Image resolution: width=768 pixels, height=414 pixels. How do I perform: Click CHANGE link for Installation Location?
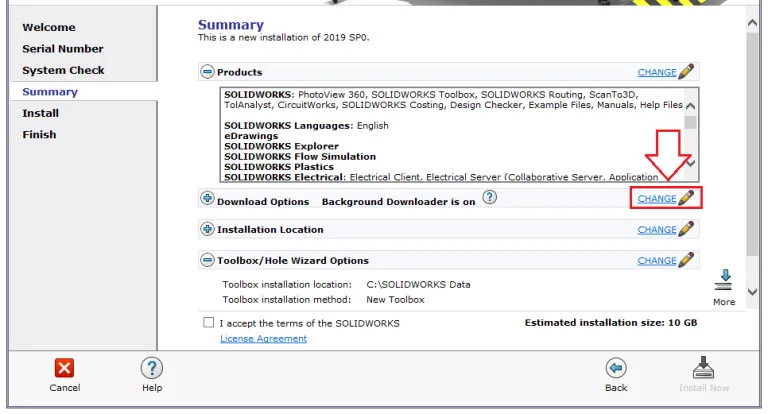click(657, 230)
